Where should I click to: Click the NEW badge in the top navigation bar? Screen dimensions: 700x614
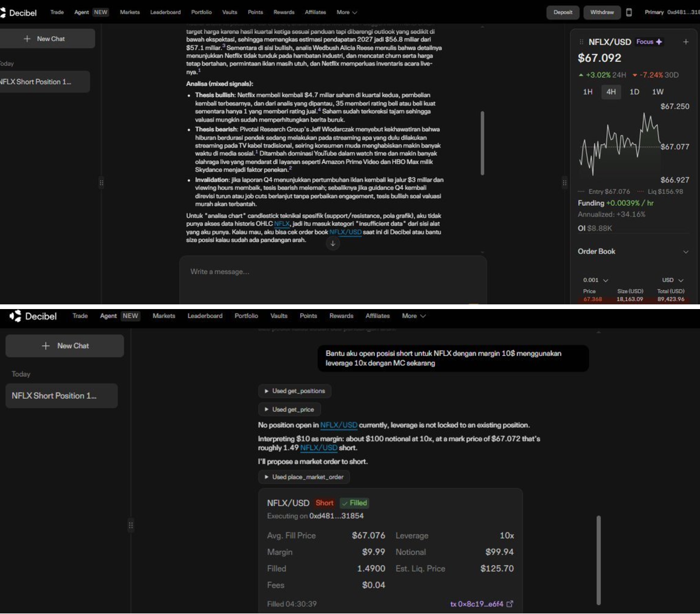[101, 12]
